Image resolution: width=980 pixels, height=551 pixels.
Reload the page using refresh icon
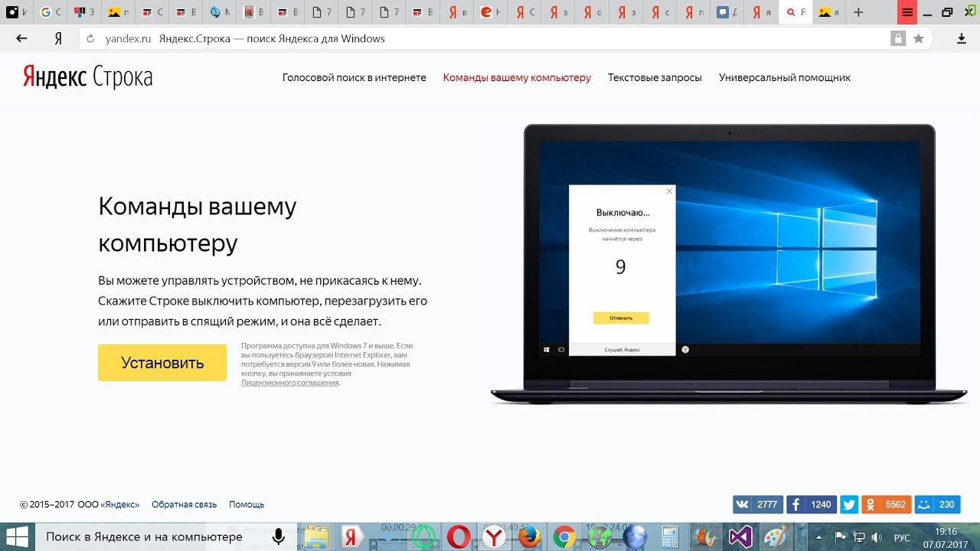[x=90, y=38]
